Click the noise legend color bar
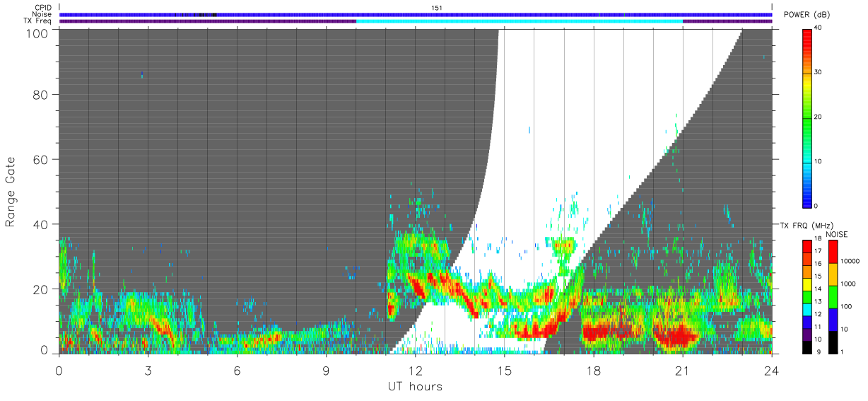The height and width of the screenshot is (401, 868). [x=832, y=296]
